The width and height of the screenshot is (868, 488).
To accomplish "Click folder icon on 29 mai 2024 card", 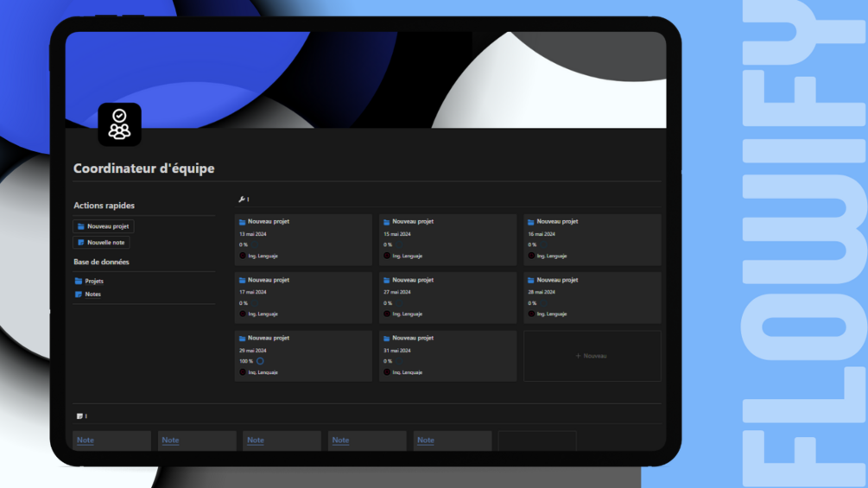I will 243,338.
